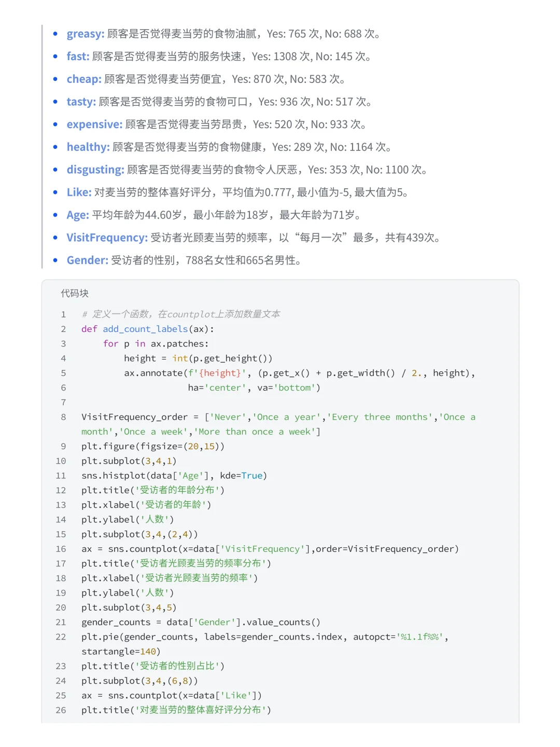Click '788名女性和665名男性' text
Image resolution: width=560 pixels, height=747 pixels.
pyautogui.click(x=241, y=260)
